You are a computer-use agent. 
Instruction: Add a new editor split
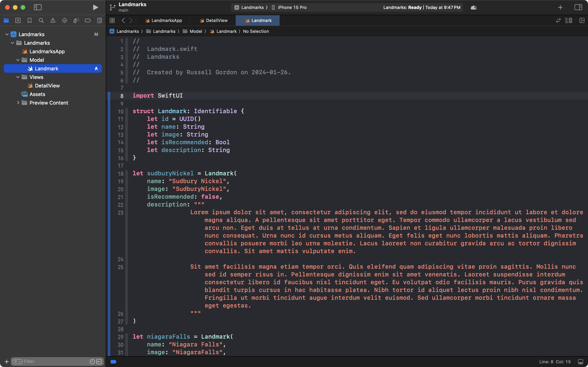tap(582, 20)
